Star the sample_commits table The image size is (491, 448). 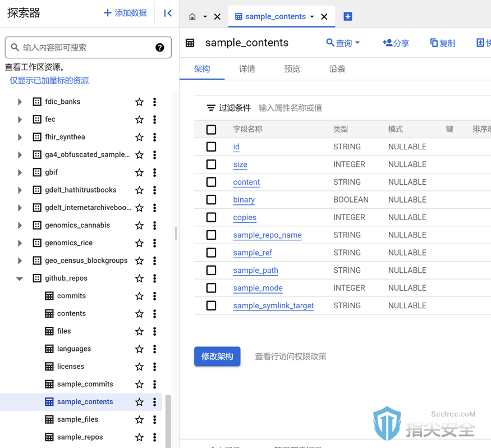click(139, 385)
